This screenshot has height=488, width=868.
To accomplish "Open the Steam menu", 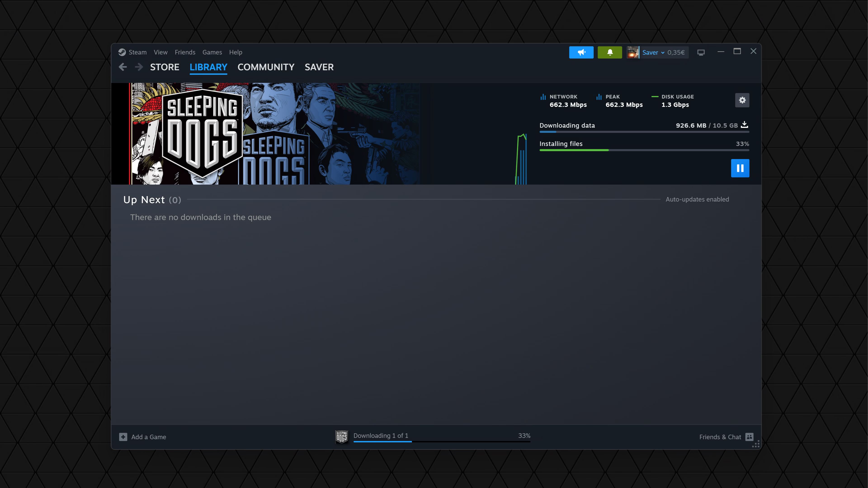I will [x=137, y=52].
